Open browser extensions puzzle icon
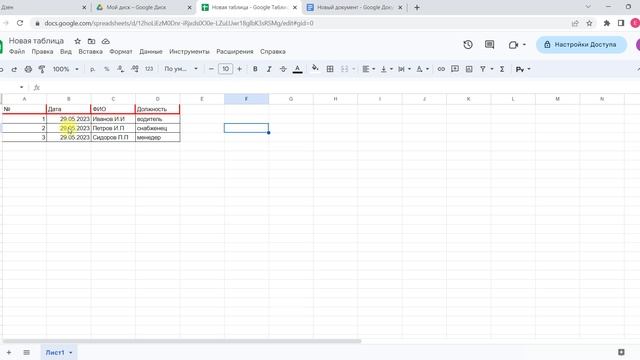 [x=607, y=23]
